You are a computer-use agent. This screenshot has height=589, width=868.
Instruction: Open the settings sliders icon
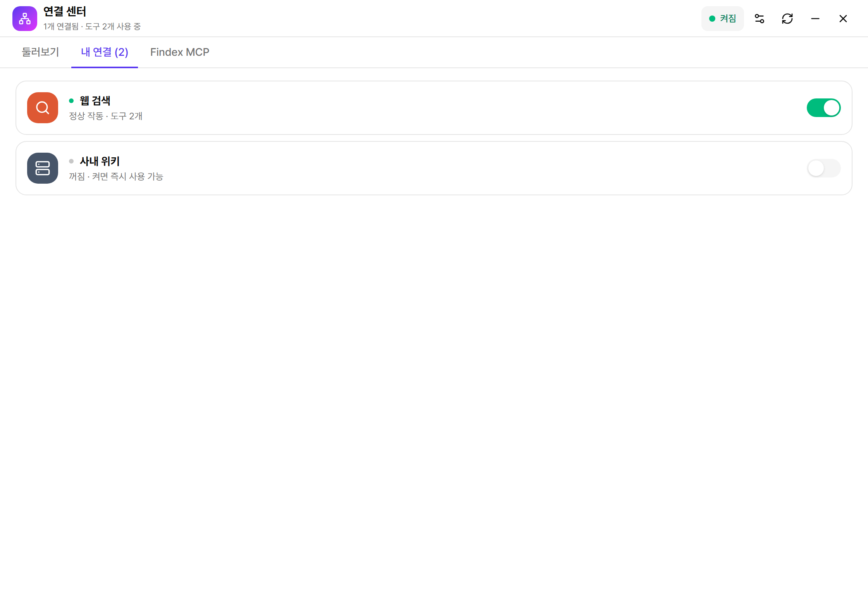759,19
